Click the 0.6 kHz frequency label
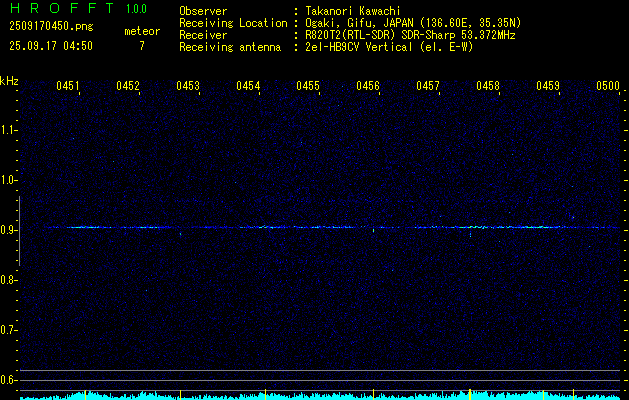629x400 pixels. 8,380
